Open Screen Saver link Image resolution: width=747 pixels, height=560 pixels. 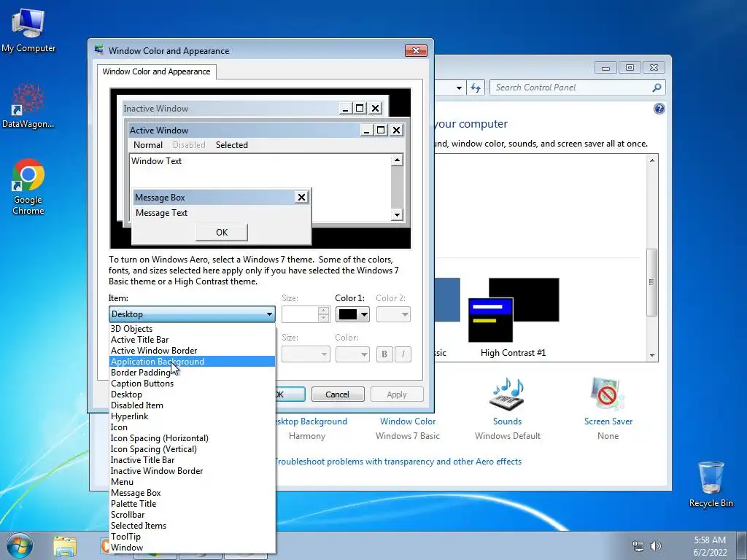tap(608, 421)
